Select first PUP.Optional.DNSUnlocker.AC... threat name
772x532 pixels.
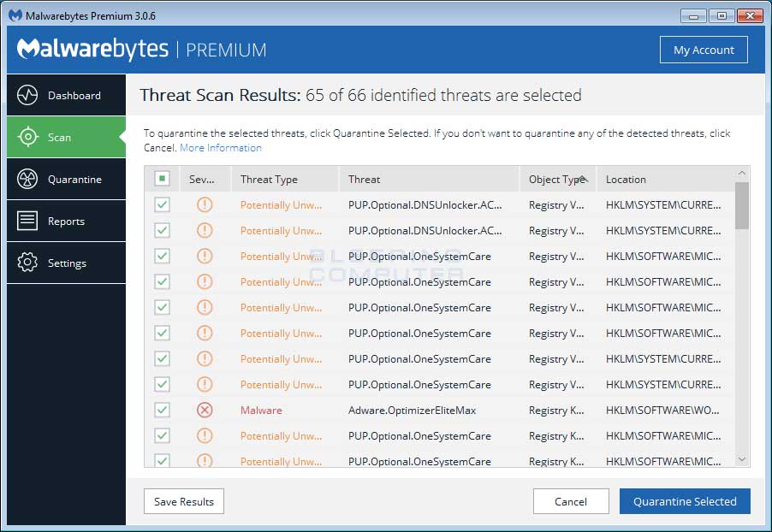click(425, 204)
